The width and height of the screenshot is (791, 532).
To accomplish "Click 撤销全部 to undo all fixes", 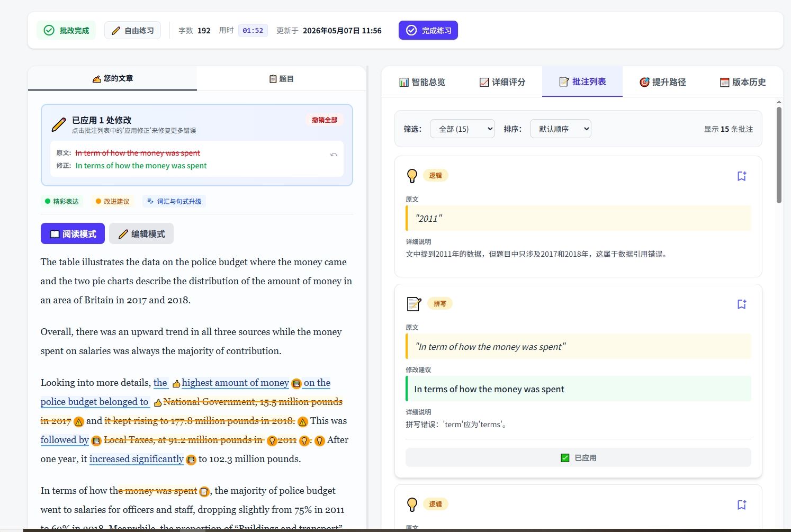I will [325, 120].
